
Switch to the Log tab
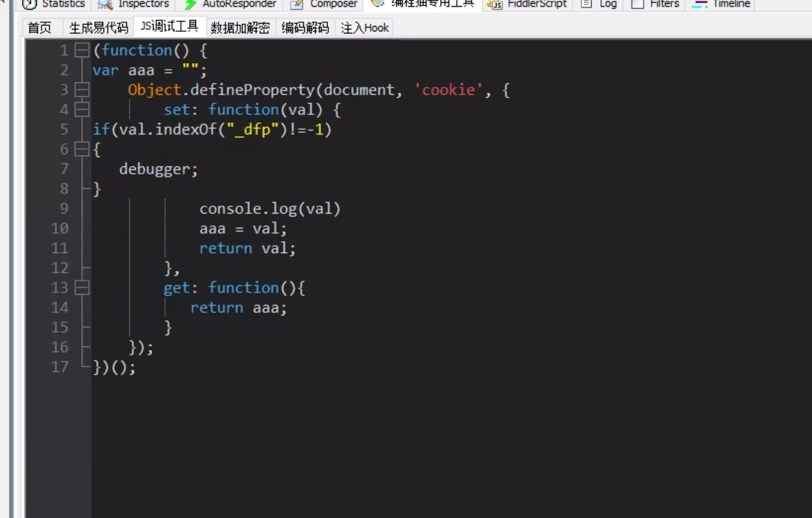pos(598,4)
